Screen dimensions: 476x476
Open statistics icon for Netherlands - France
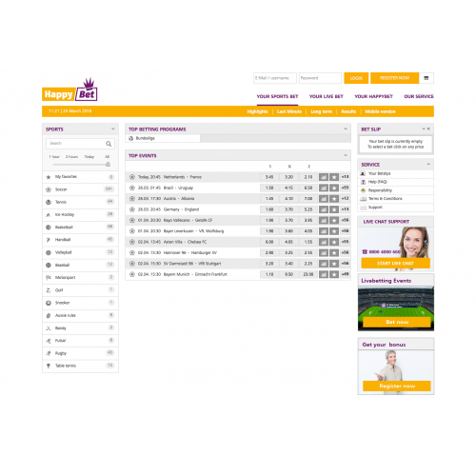coord(324,177)
